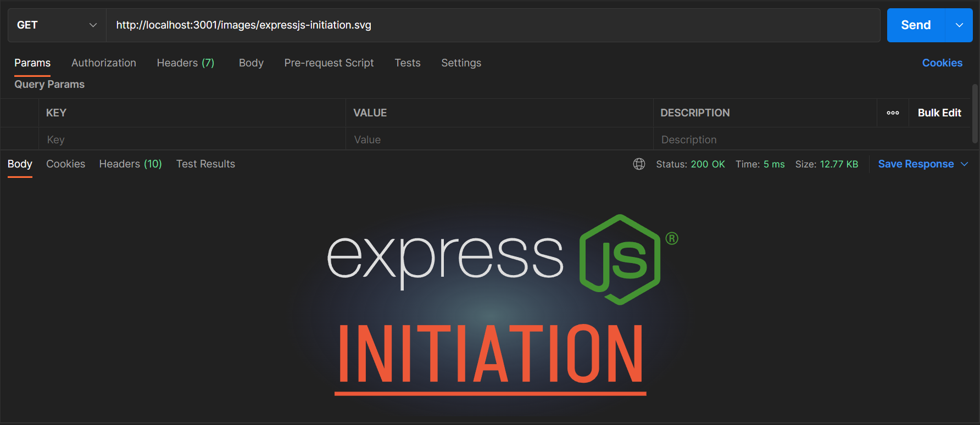Open the Pre-request Script tab

(329, 63)
